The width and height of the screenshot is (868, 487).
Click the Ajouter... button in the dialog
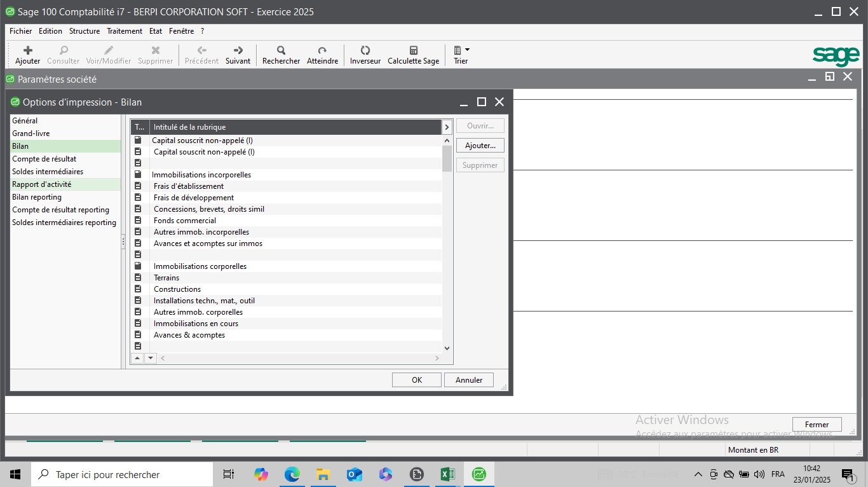pyautogui.click(x=480, y=146)
